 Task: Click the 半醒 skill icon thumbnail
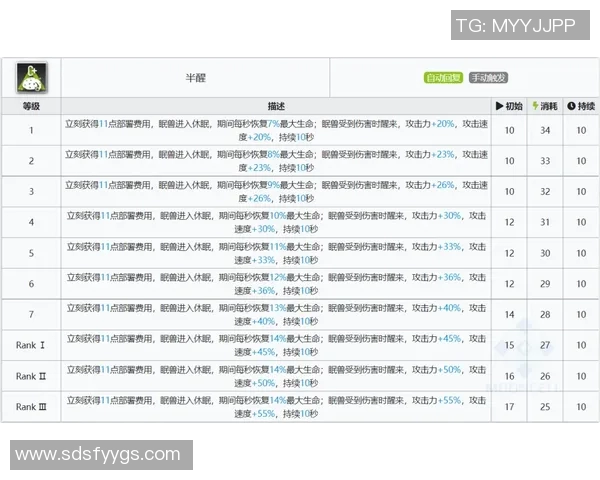[x=31, y=78]
